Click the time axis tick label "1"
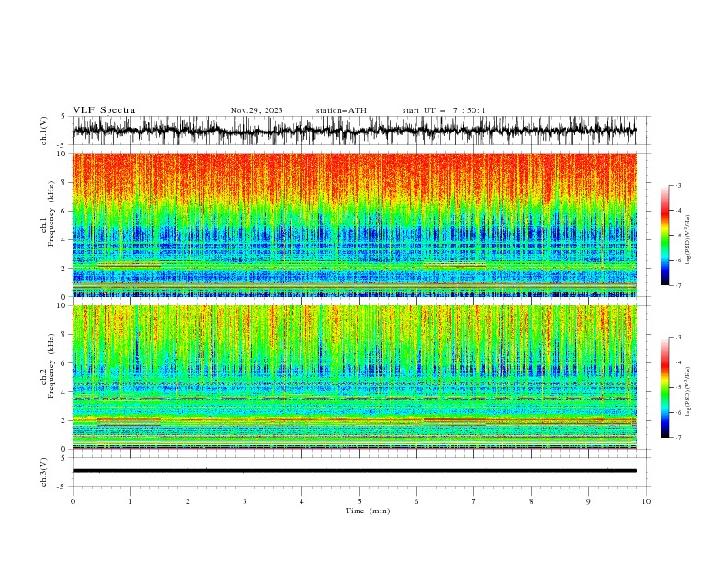 130,501
